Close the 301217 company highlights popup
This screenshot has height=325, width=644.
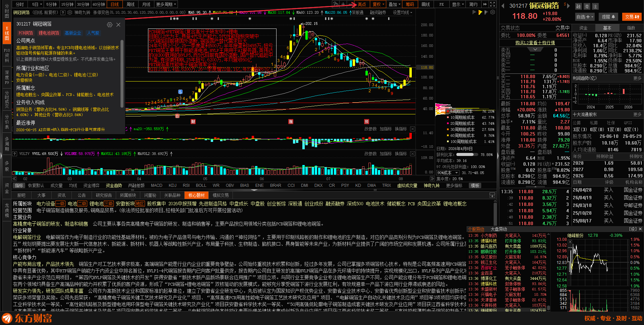[x=118, y=25]
